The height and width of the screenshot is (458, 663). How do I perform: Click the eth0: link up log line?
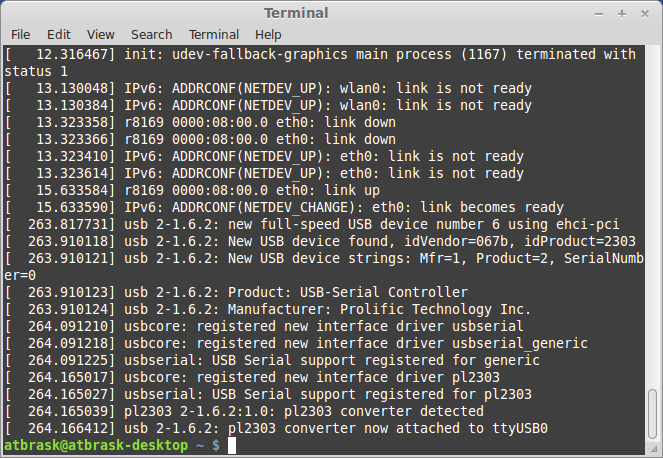(x=192, y=190)
